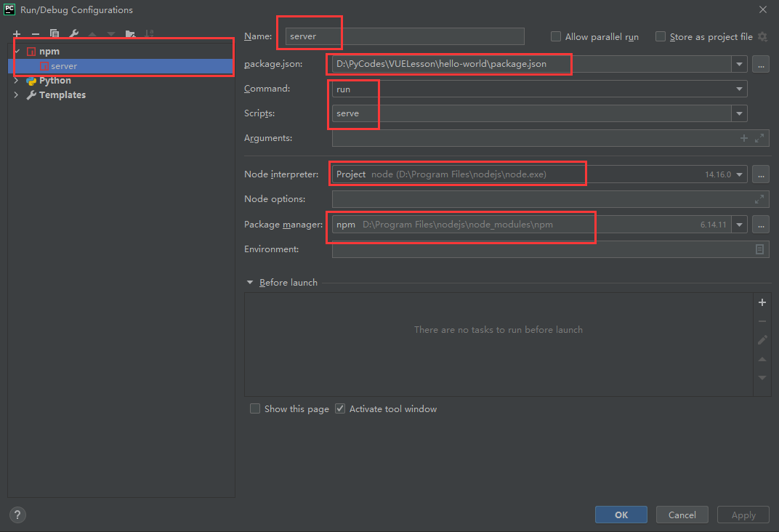Click the Cancel button
The width and height of the screenshot is (779, 532).
[x=682, y=515]
